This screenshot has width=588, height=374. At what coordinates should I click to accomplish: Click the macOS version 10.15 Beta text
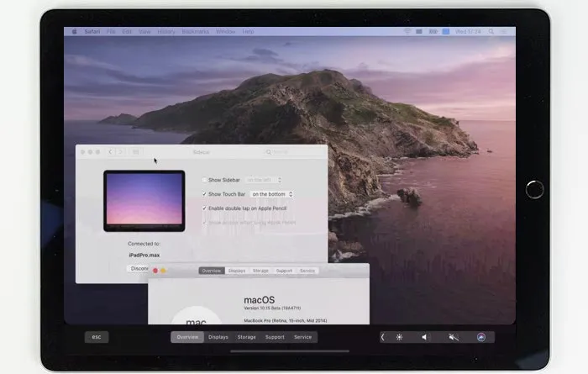coord(272,308)
